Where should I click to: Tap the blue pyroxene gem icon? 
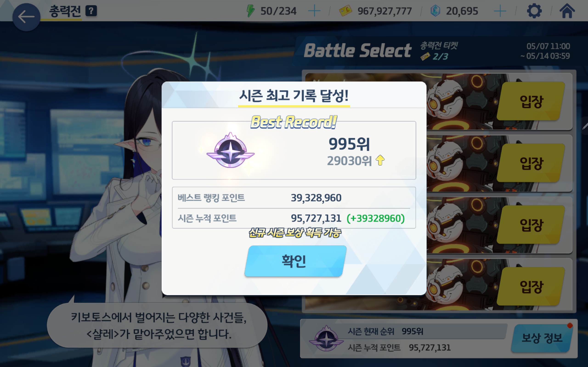[x=435, y=11]
